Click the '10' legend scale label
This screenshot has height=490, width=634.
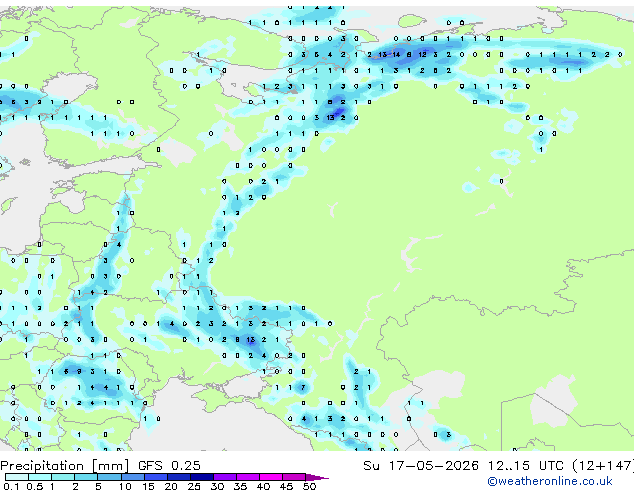coord(125,486)
